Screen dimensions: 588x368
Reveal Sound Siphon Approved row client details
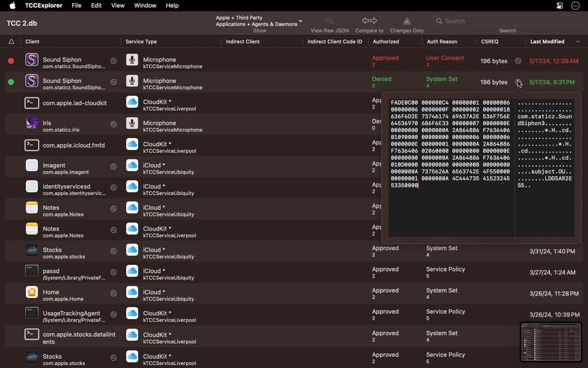(113, 61)
